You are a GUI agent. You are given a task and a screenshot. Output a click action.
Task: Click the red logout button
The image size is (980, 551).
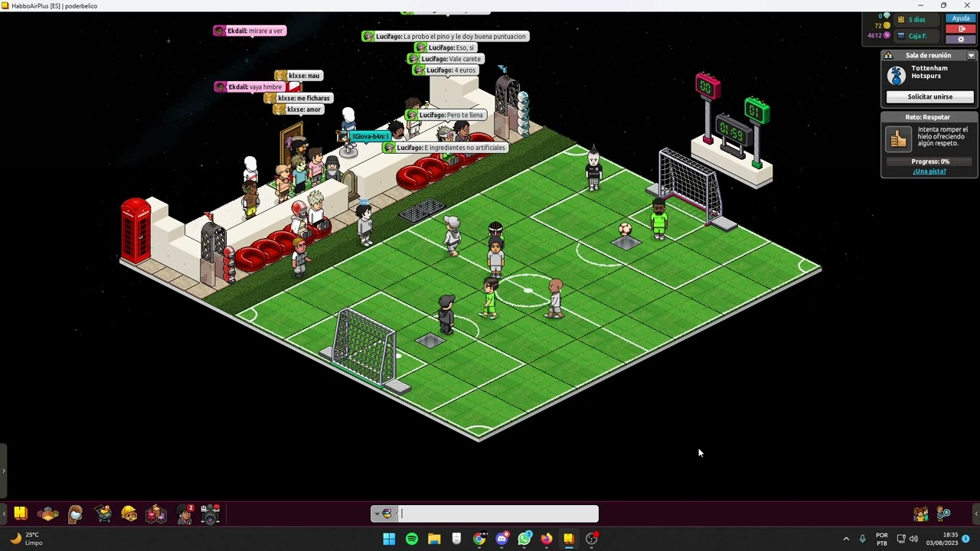click(x=961, y=29)
